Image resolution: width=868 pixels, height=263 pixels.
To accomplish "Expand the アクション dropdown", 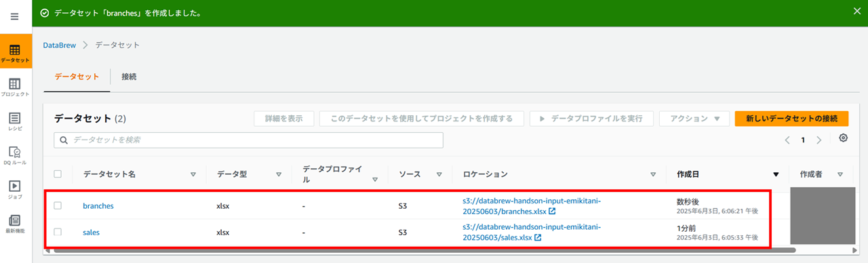I will pos(694,119).
